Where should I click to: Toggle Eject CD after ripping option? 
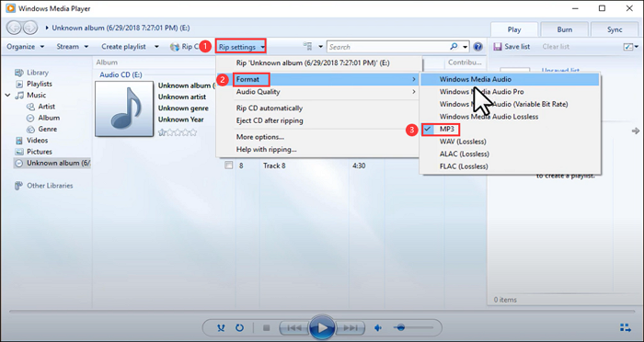point(270,120)
